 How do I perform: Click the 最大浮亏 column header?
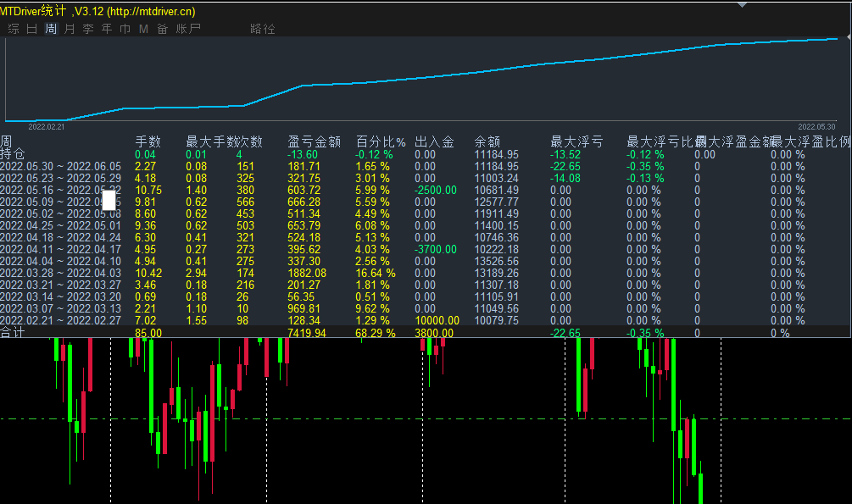click(576, 141)
